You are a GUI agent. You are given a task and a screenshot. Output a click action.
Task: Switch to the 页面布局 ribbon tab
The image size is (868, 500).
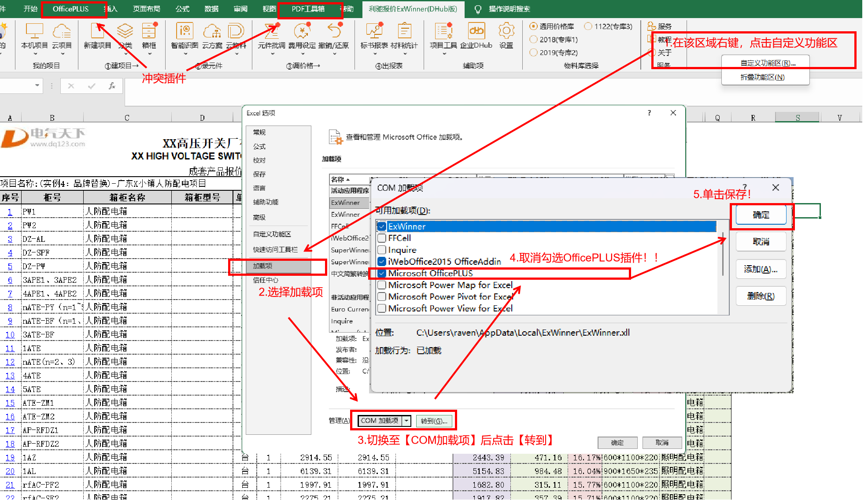pyautogui.click(x=146, y=9)
